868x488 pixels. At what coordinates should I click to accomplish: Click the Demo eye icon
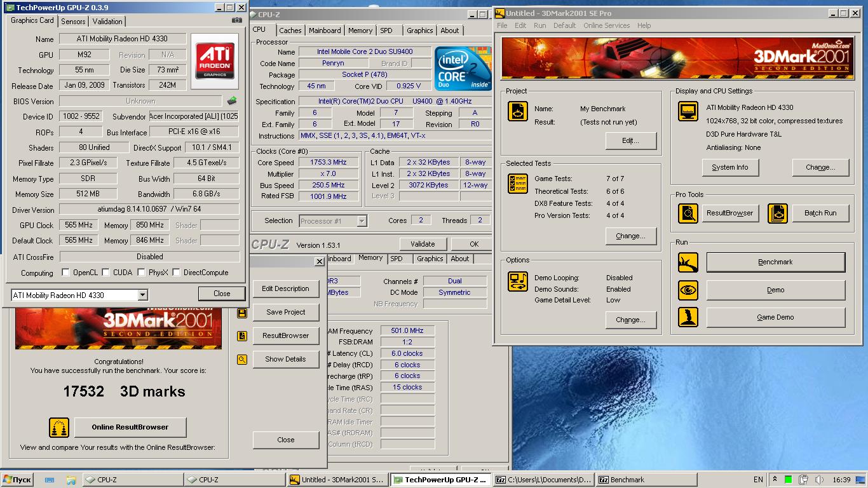688,290
